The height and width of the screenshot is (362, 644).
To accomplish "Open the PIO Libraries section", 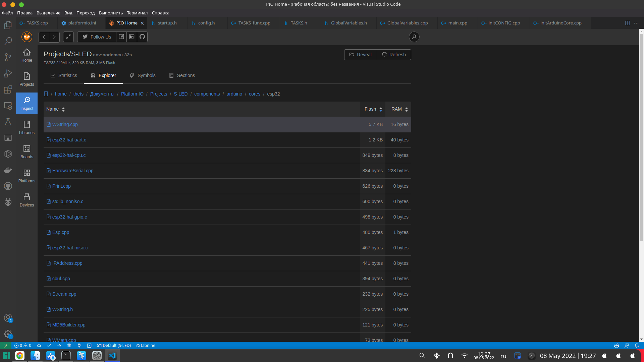I will (27, 127).
